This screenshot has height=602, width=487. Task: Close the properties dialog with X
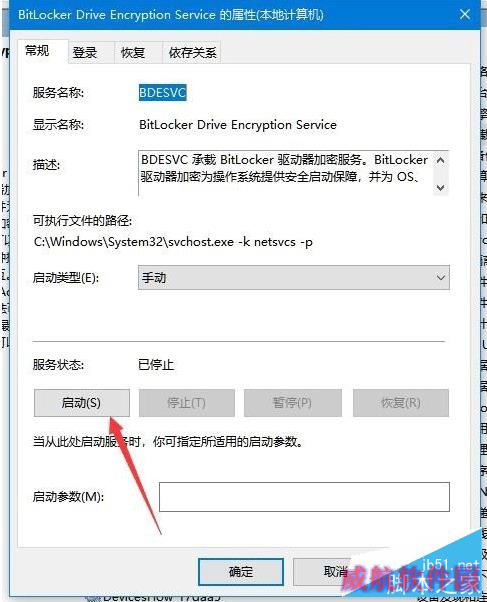[x=465, y=15]
